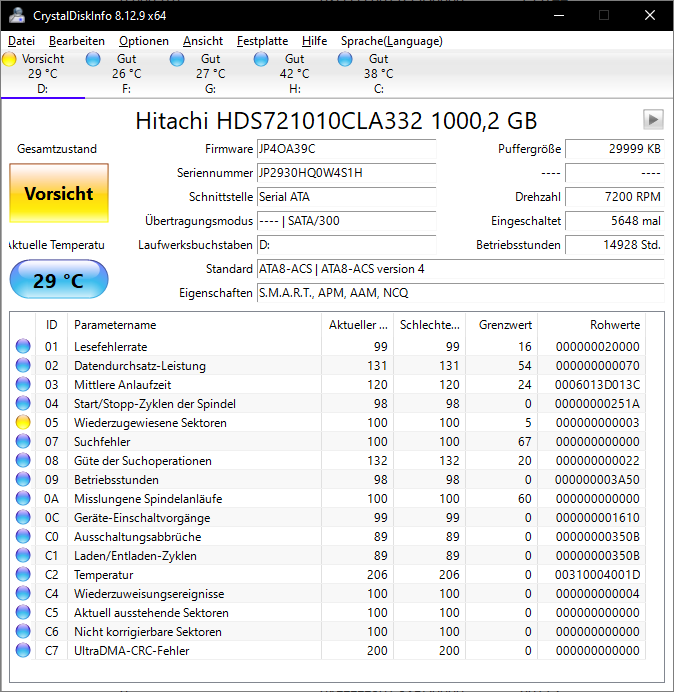The image size is (674, 692).
Task: Select the Lesefehlerrate parameter name
Action: pos(110,346)
